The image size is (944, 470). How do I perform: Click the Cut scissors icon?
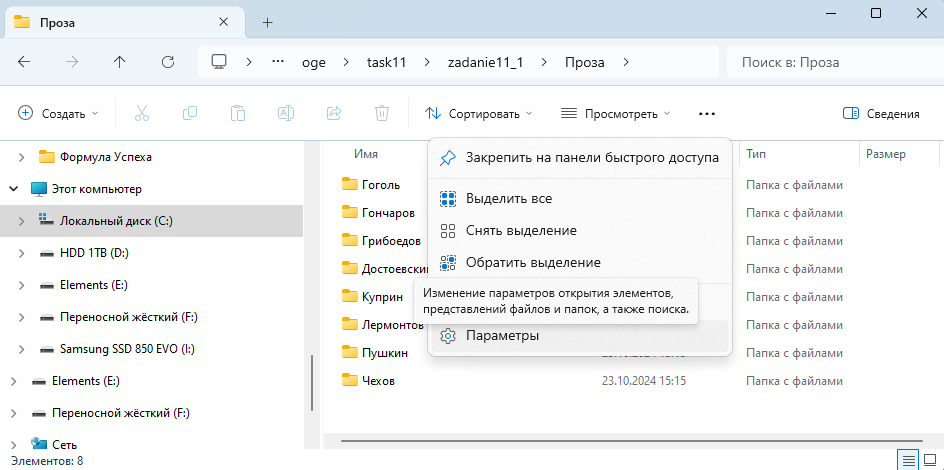pyautogui.click(x=142, y=113)
